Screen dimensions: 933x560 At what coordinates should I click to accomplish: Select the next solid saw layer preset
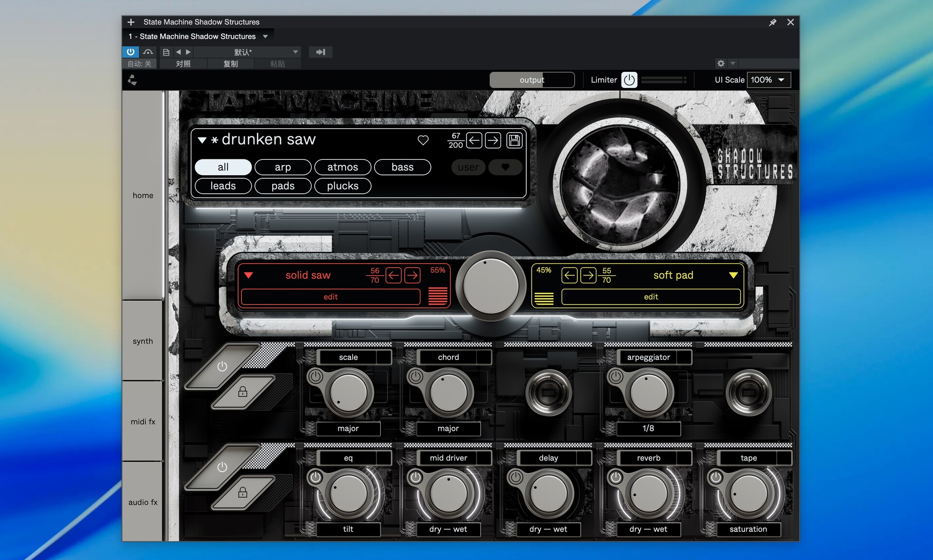[413, 275]
